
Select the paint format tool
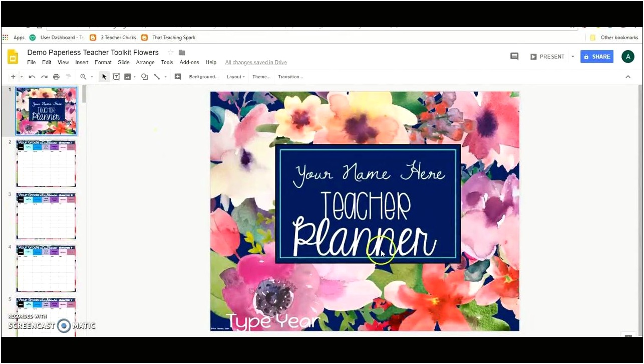[69, 77]
